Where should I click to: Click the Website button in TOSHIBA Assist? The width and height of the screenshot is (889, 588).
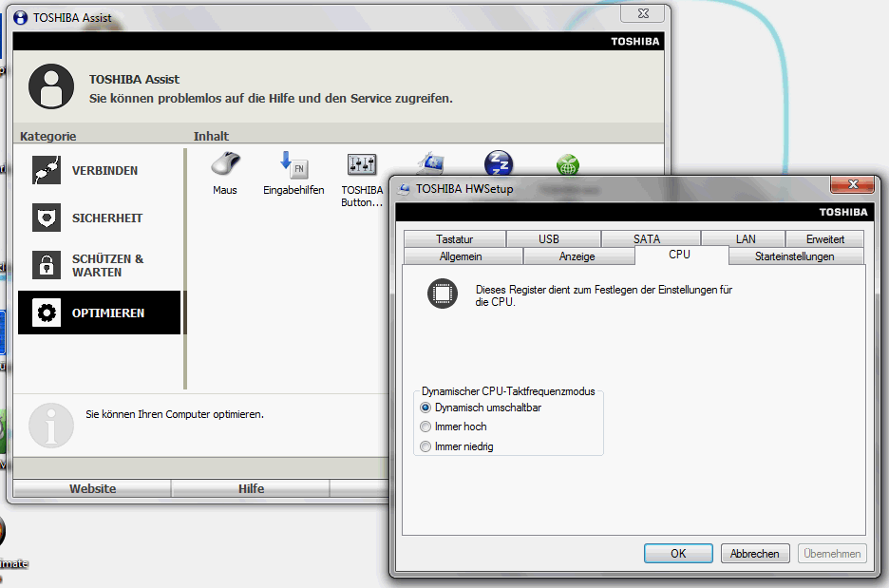coord(92,488)
